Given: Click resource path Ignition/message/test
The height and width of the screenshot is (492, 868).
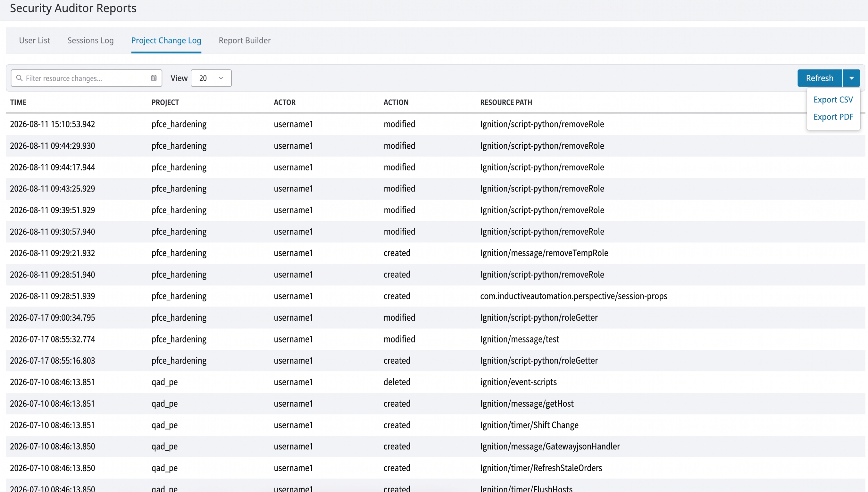Looking at the screenshot, I should [520, 339].
